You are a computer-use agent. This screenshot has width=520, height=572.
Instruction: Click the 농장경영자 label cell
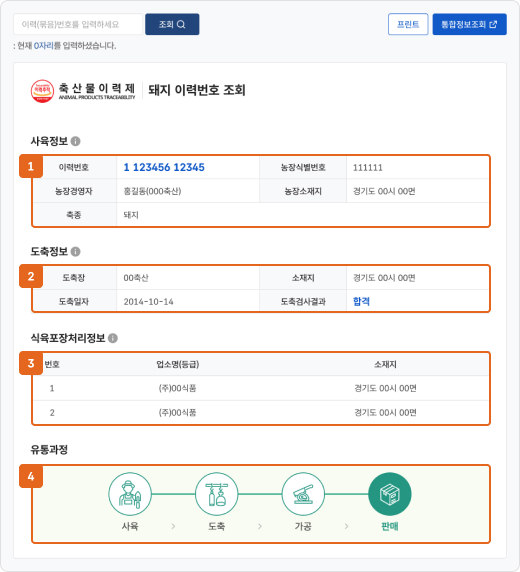click(x=74, y=191)
